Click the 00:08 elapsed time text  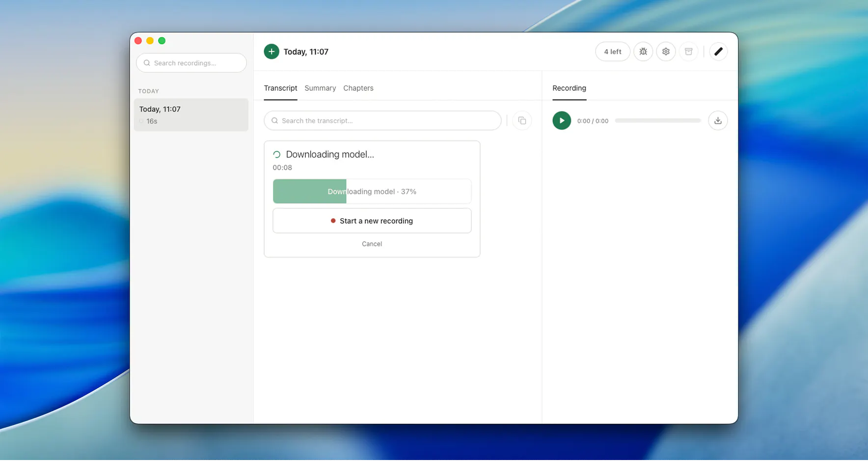click(282, 167)
